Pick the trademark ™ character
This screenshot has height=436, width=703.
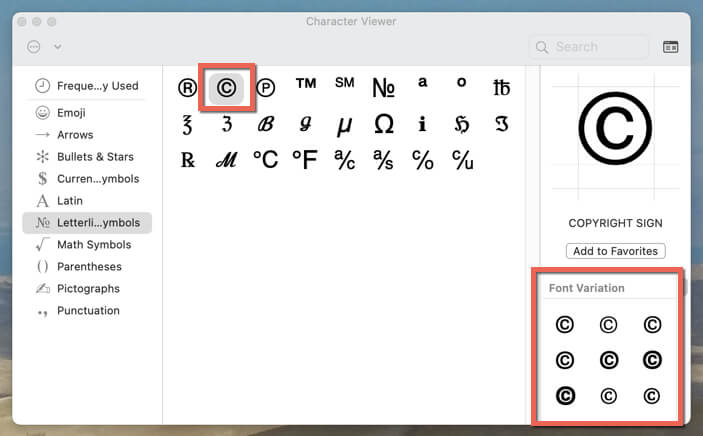click(306, 84)
